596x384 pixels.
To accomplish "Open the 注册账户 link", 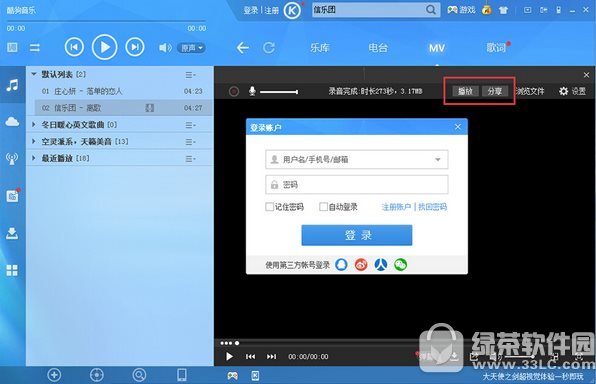I will coord(396,207).
